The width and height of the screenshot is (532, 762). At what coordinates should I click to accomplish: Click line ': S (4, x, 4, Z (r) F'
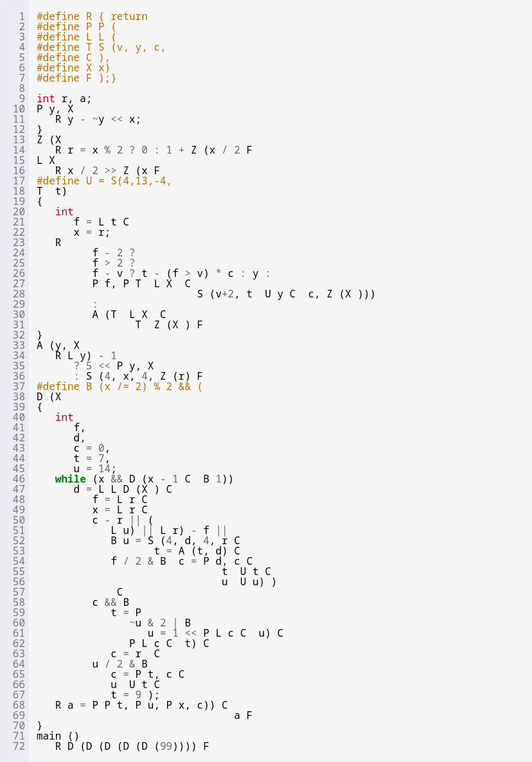point(138,376)
